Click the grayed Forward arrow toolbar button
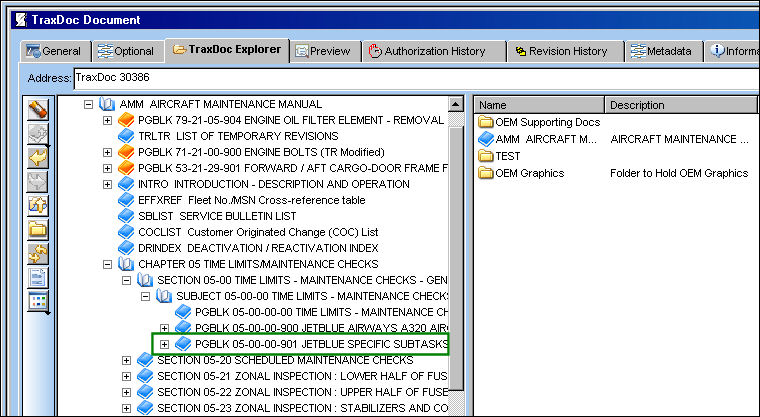Image resolution: width=760 pixels, height=417 pixels. point(38,181)
